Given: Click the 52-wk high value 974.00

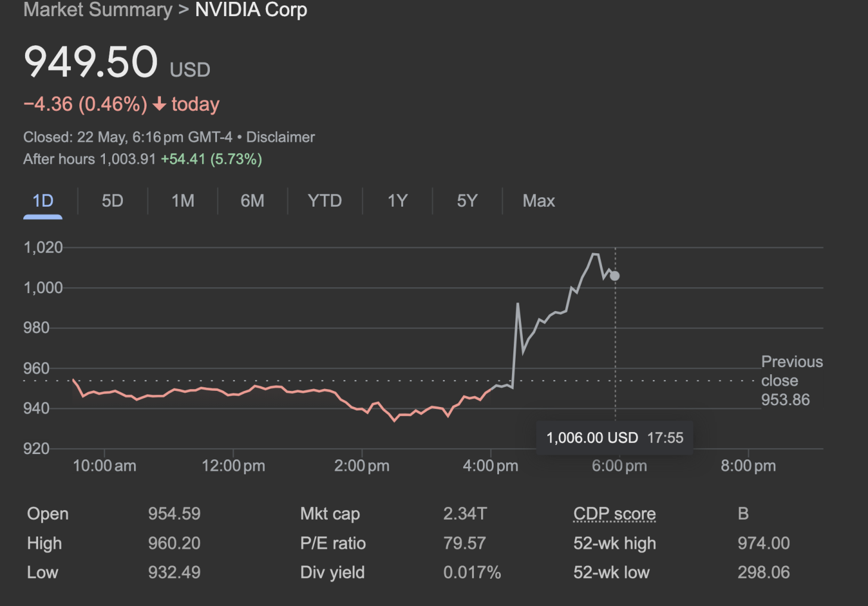Looking at the screenshot, I should (x=764, y=543).
